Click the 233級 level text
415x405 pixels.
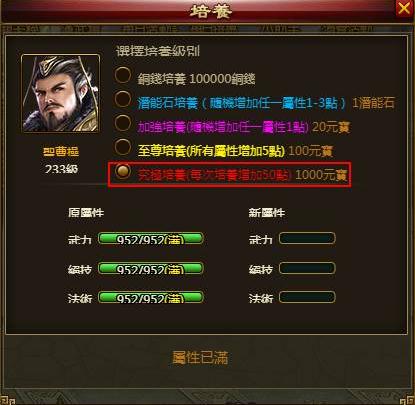(61, 169)
